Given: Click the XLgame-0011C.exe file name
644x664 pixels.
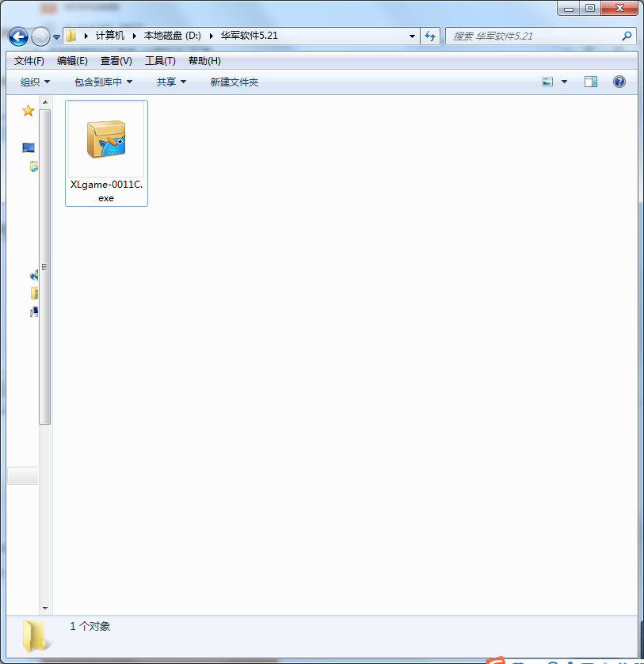Looking at the screenshot, I should tap(106, 191).
